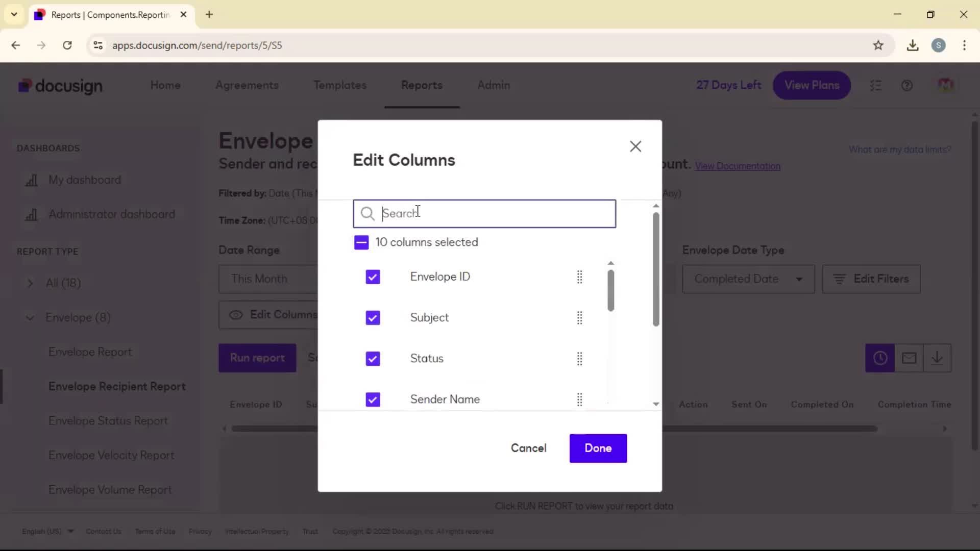Click the dialog outer scroll-down arrow
This screenshot has width=980, height=551.
656,404
